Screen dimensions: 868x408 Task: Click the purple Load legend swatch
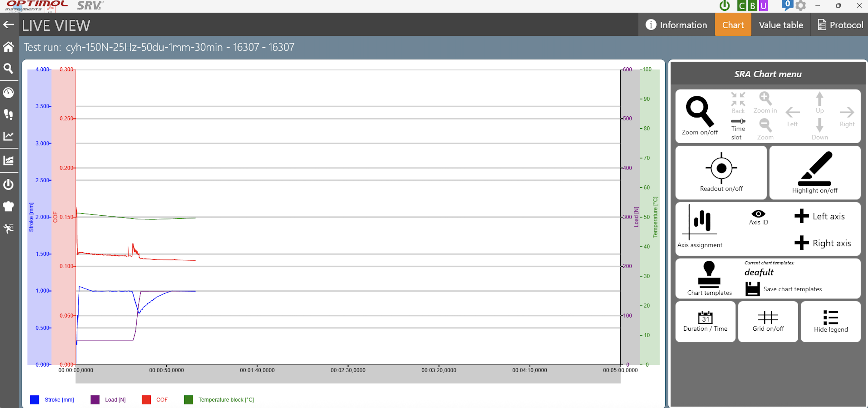[x=95, y=400]
